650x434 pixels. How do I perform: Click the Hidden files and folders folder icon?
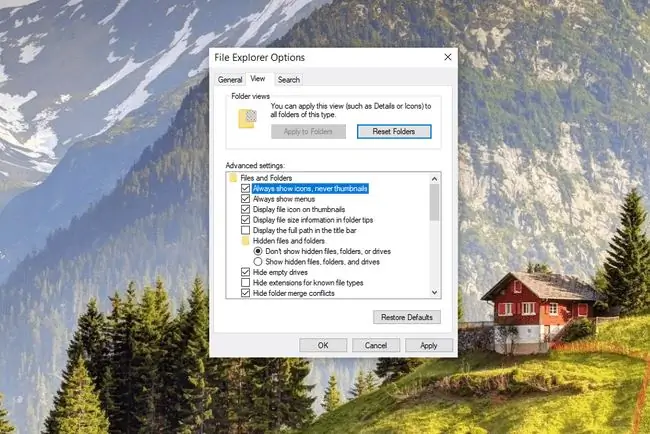pyautogui.click(x=245, y=241)
